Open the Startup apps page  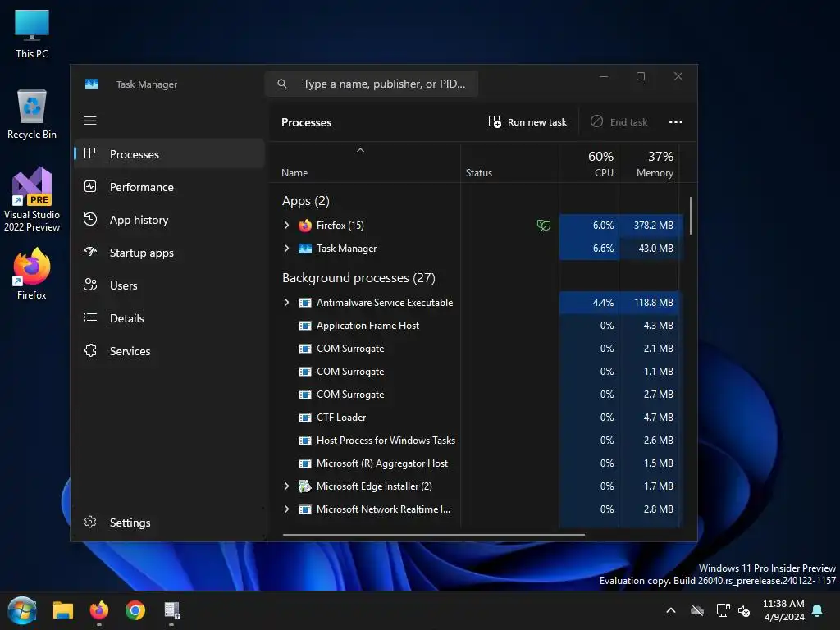[x=169, y=253]
